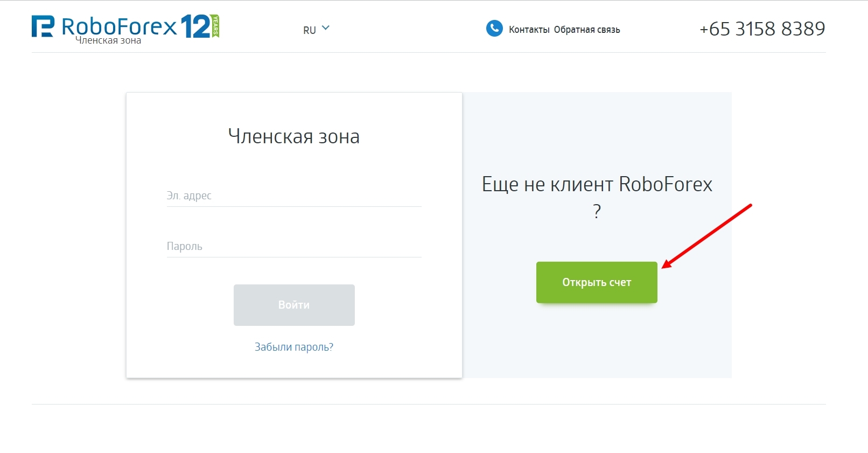Click the green Открыть счет button
Viewport: 868px width, 453px height.
tap(597, 282)
